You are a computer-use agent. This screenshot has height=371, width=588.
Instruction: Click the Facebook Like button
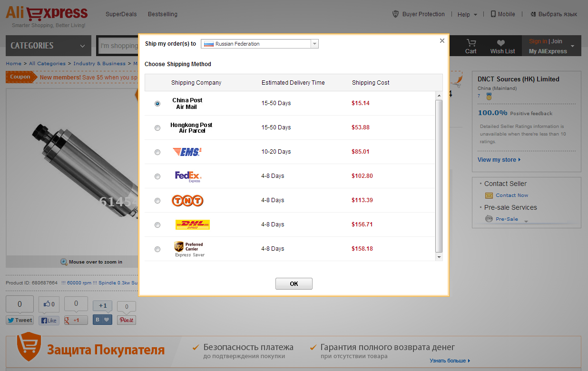coord(49,320)
